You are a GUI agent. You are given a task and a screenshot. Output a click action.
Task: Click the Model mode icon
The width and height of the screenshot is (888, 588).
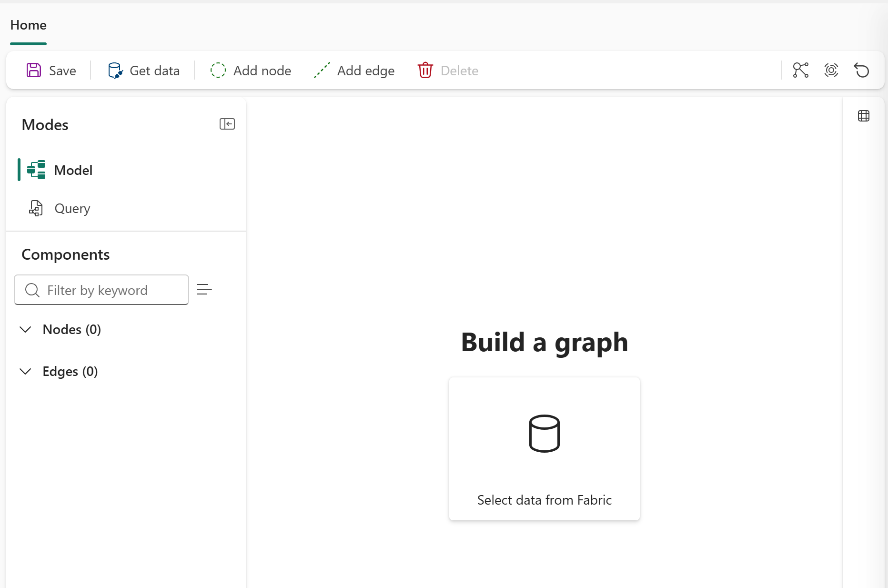36,170
